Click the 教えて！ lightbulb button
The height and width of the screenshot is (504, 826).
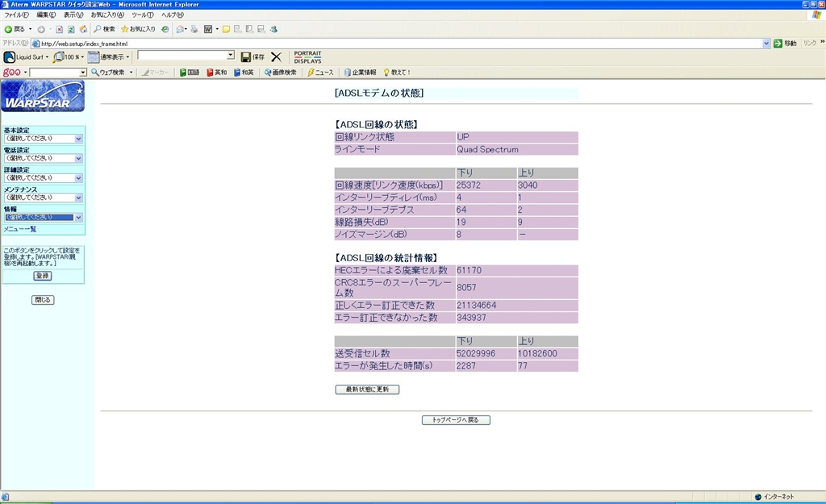(x=397, y=72)
